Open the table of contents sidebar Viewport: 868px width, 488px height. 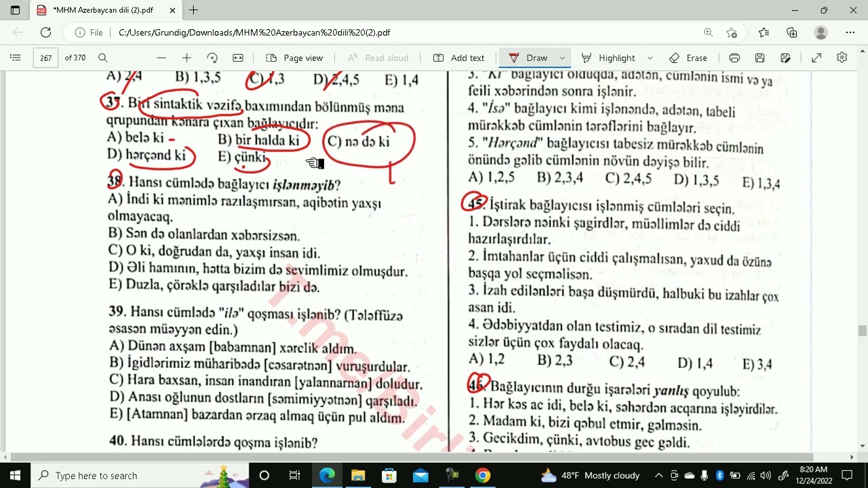click(x=16, y=58)
